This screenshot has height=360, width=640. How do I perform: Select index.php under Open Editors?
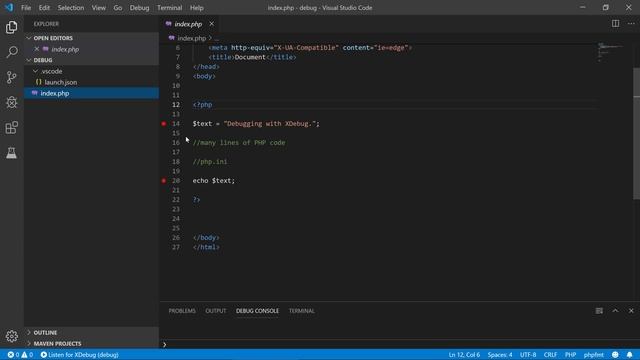coord(65,49)
